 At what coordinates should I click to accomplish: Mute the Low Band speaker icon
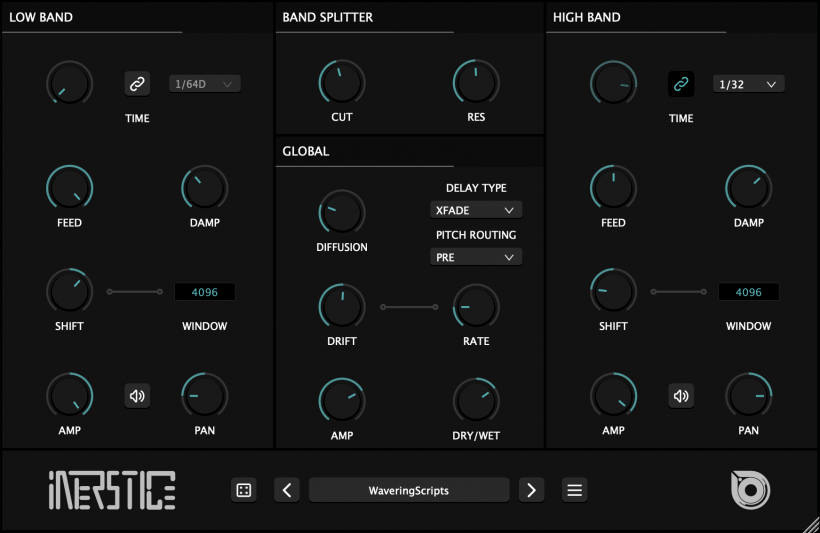(x=137, y=396)
